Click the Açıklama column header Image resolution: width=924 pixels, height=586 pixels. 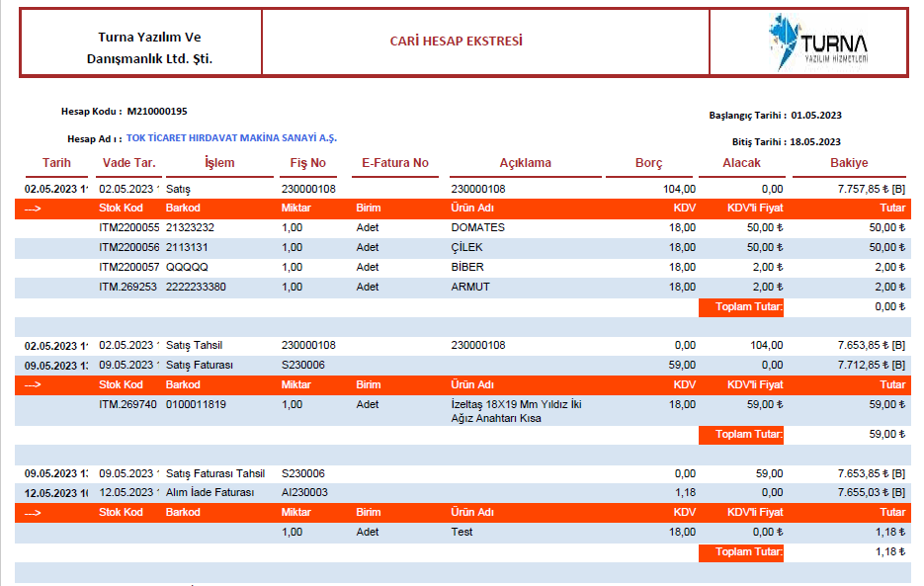(x=525, y=163)
